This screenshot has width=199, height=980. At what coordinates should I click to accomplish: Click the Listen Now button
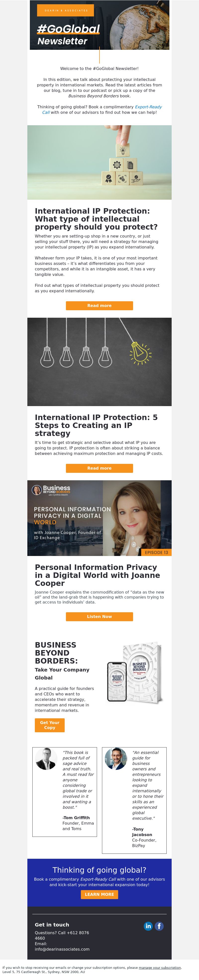(x=99, y=617)
